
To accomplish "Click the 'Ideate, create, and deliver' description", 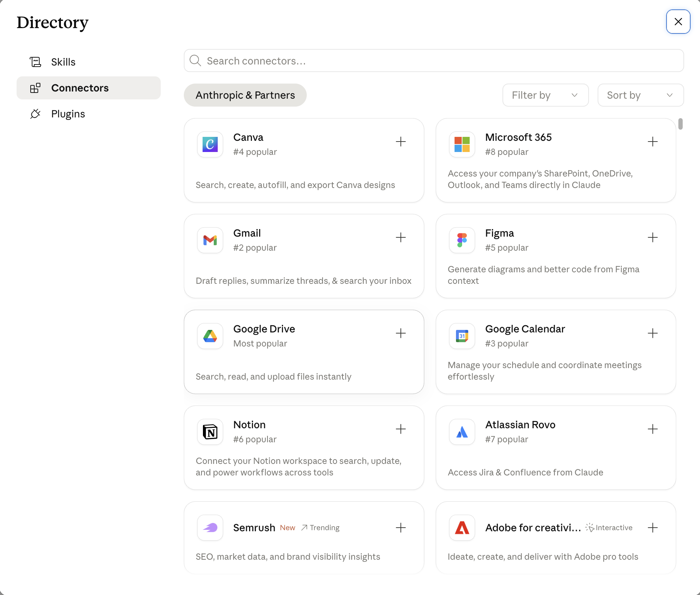I will (543, 556).
